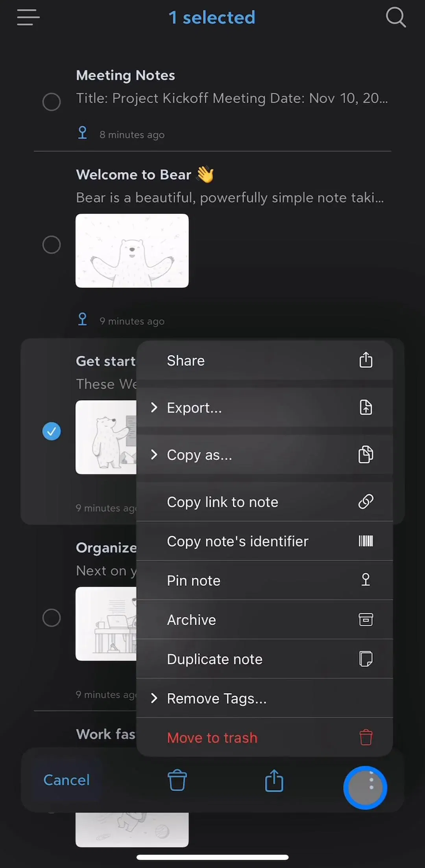Image resolution: width=425 pixels, height=868 pixels.
Task: Open the Welcome to Bear bear thumbnail
Action: coord(132,251)
